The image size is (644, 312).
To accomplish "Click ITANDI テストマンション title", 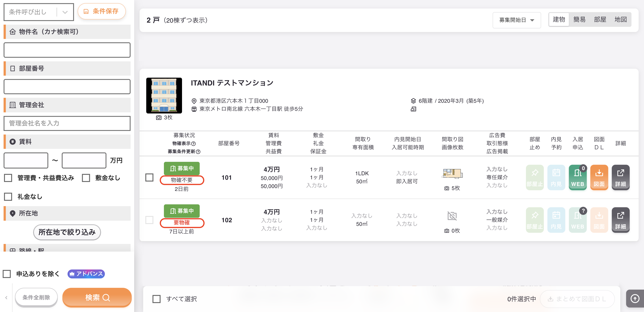I will point(232,83).
